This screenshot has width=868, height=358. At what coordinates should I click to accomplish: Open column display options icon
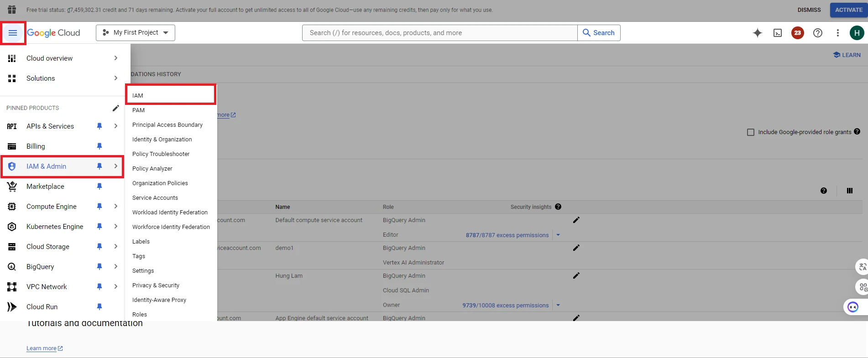849,191
